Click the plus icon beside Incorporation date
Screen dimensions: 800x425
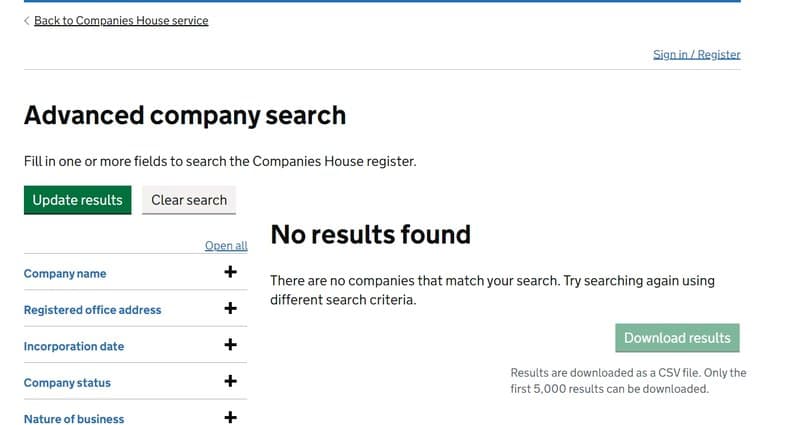230,345
